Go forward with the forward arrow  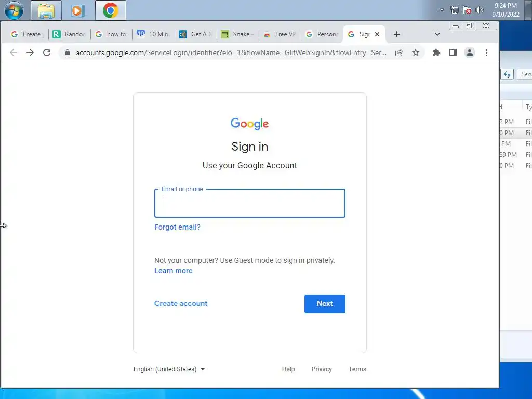(30, 52)
